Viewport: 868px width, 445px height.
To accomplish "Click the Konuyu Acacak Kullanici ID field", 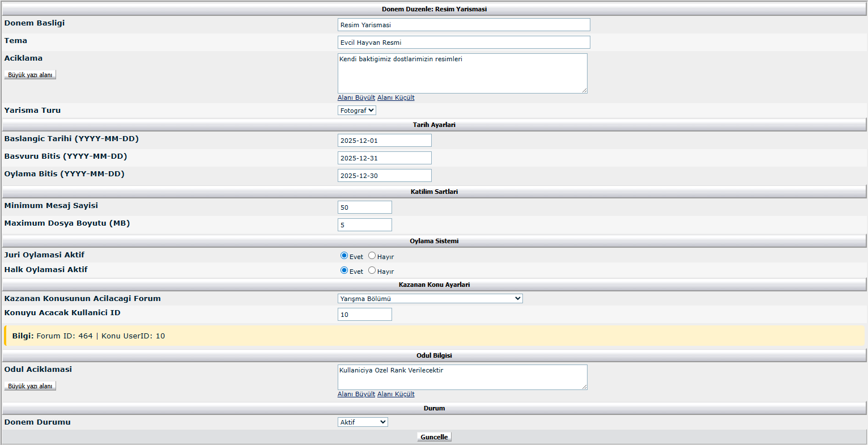I will [364, 315].
